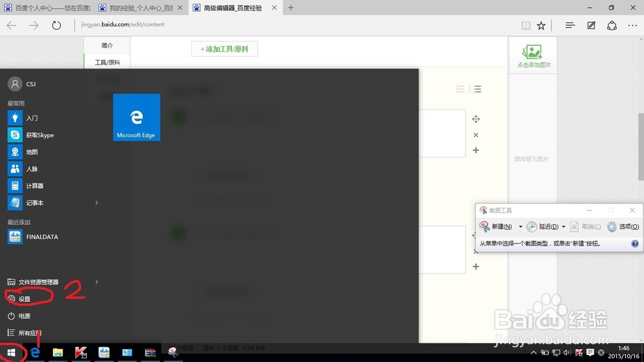Open the Windows Start button
644x362 pixels.
(11, 352)
